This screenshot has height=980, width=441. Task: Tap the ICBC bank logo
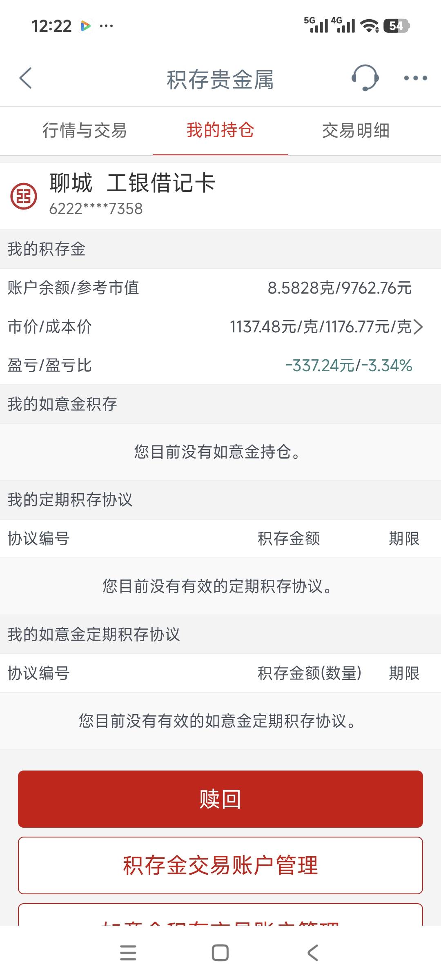pyautogui.click(x=24, y=196)
